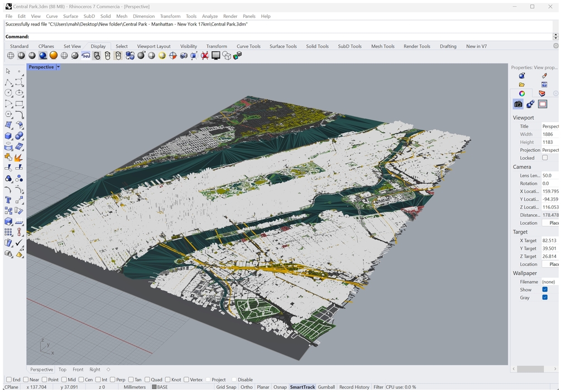The width and height of the screenshot is (561, 392).
Task: Select the Rendered display mode orange sphere
Action: pos(54,56)
